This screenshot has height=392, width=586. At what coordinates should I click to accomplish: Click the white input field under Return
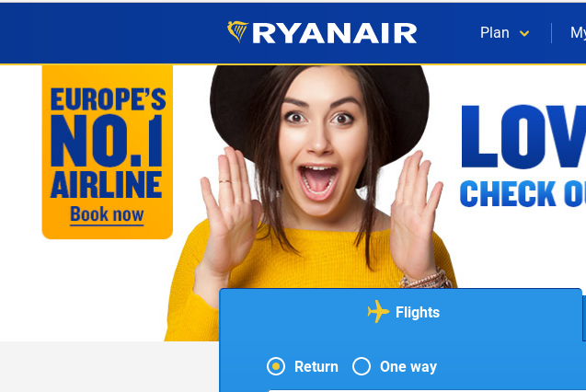(426, 390)
